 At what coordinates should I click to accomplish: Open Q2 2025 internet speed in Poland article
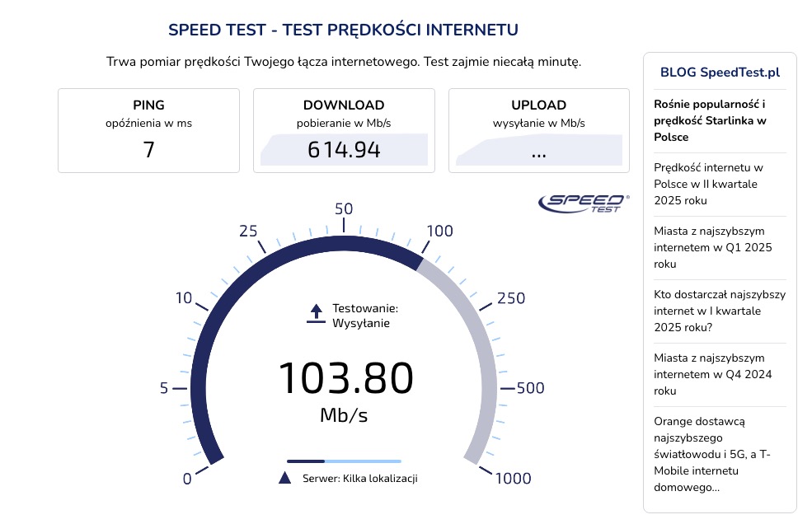[x=708, y=184]
